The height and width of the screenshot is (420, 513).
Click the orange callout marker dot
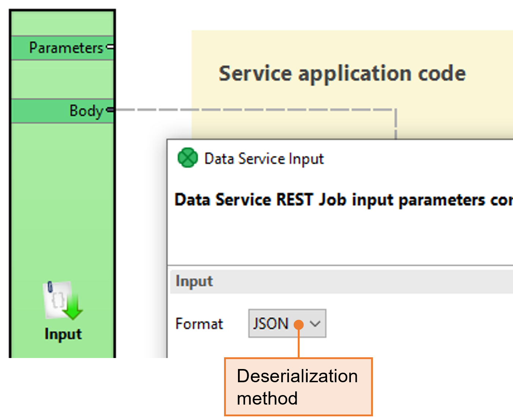[x=299, y=325]
